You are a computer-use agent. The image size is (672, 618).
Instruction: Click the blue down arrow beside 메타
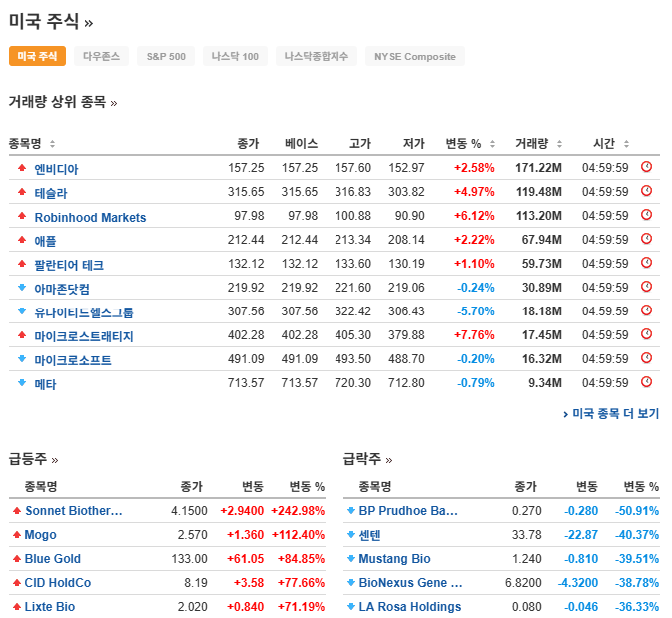[22, 383]
